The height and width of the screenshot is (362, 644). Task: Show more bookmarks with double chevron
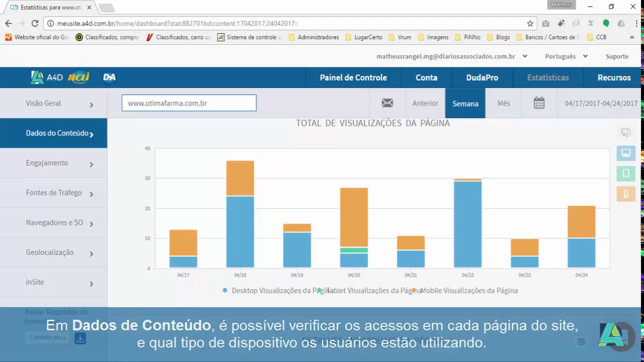click(632, 37)
